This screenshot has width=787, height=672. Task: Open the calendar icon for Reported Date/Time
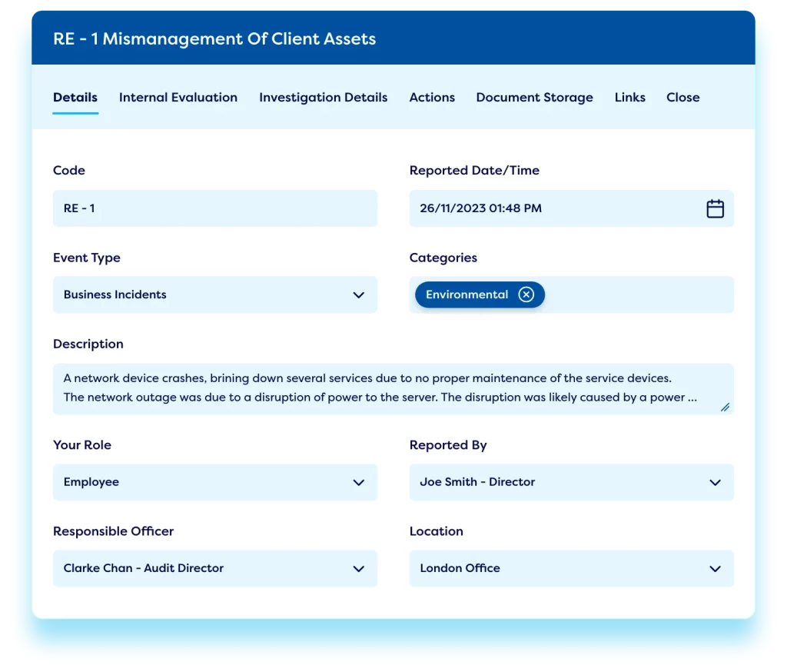715,208
